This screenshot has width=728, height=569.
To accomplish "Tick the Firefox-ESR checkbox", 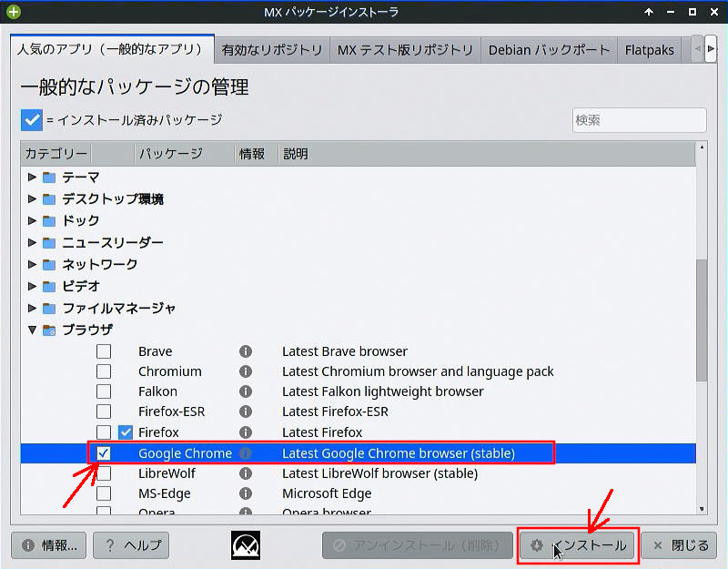I will click(x=104, y=412).
